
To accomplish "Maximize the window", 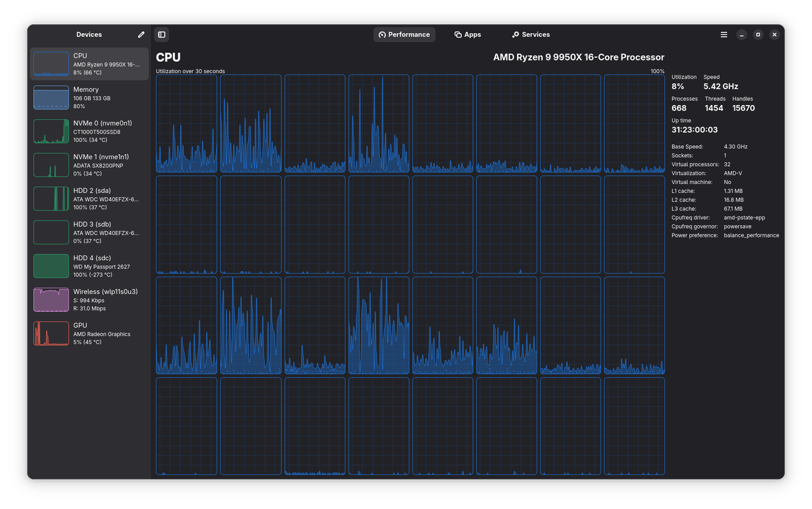I will [x=758, y=34].
